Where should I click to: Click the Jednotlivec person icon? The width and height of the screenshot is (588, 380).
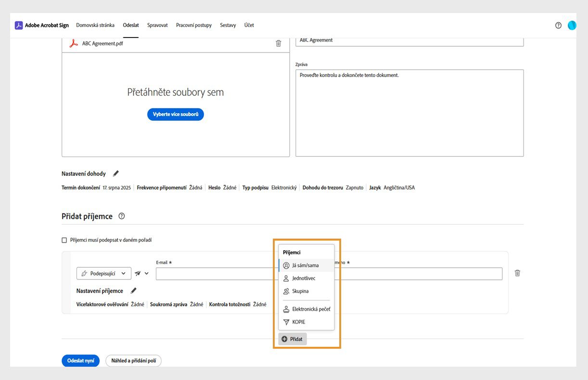(x=286, y=278)
